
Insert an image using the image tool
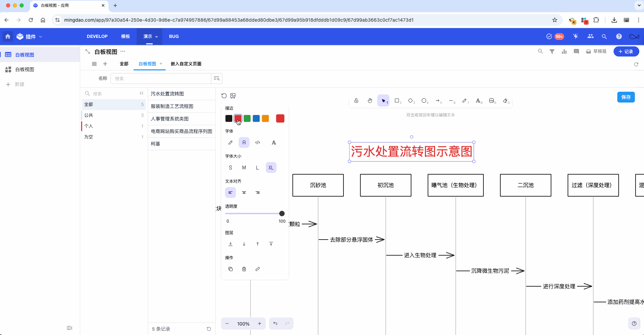click(x=492, y=100)
